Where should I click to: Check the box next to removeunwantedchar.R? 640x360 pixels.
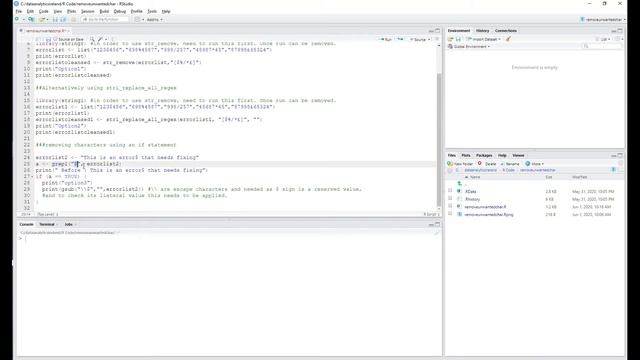coord(450,206)
